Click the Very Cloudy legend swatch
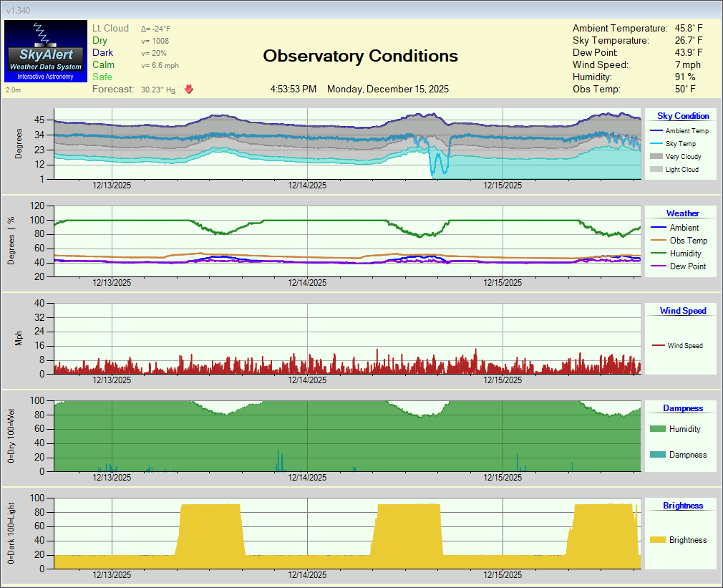The width and height of the screenshot is (723, 588). click(656, 157)
